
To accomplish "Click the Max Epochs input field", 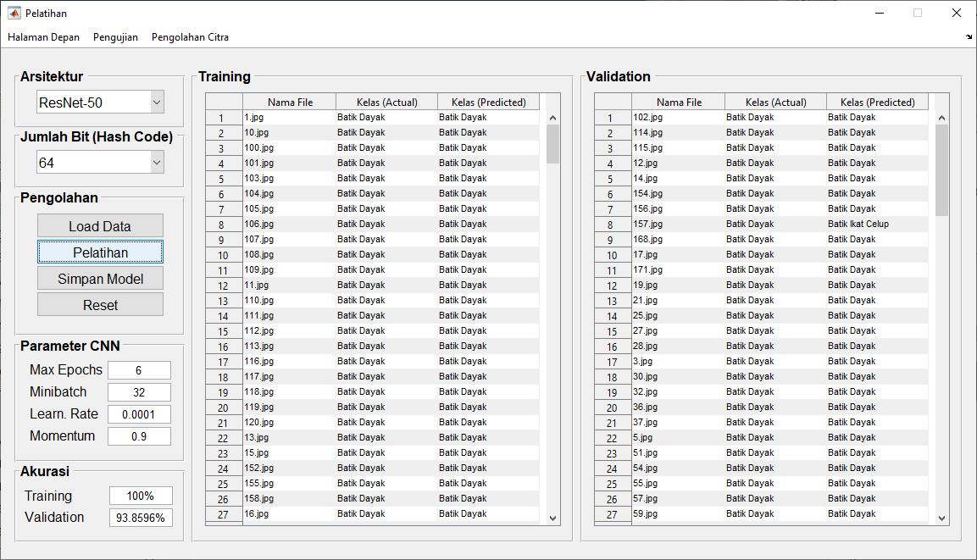I will pyautogui.click(x=139, y=370).
